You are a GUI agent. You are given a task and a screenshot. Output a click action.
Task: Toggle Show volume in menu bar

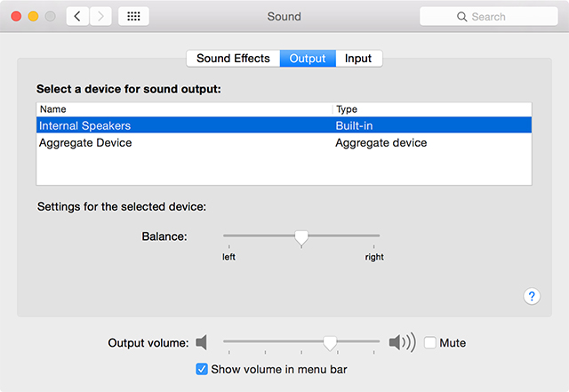[201, 369]
